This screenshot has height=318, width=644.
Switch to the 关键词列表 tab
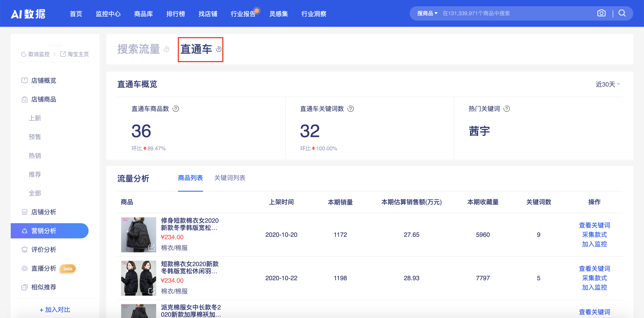229,178
